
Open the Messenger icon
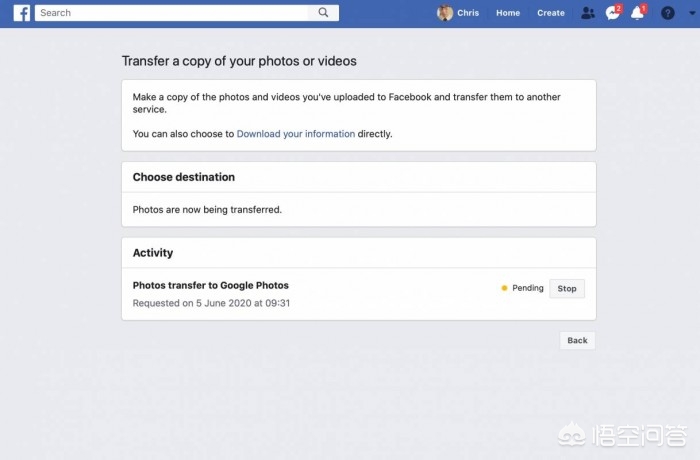(613, 13)
